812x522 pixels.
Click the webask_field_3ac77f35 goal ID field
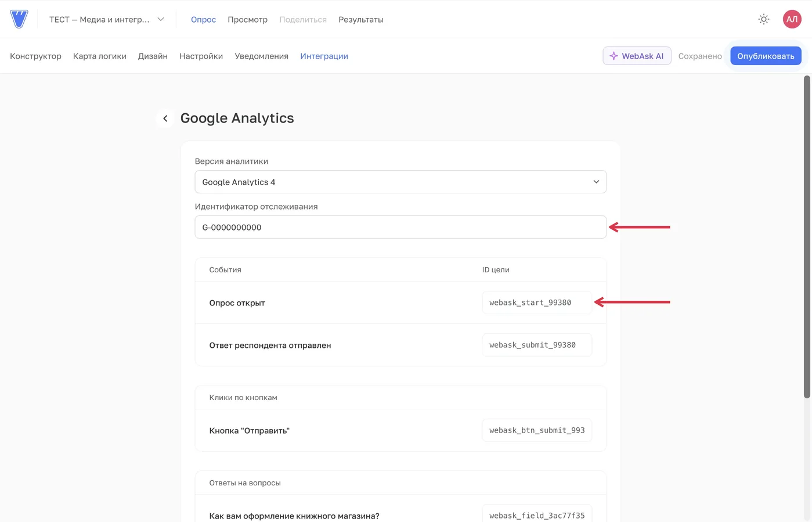pos(537,514)
